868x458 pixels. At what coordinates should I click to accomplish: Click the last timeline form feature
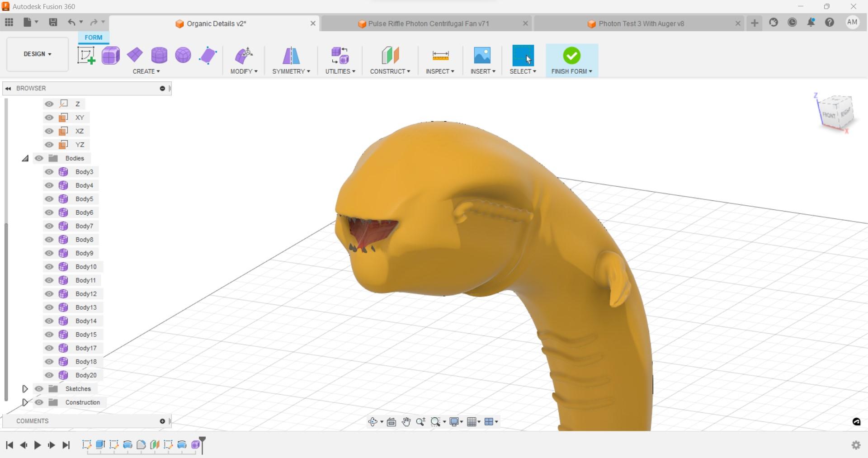(x=195, y=445)
